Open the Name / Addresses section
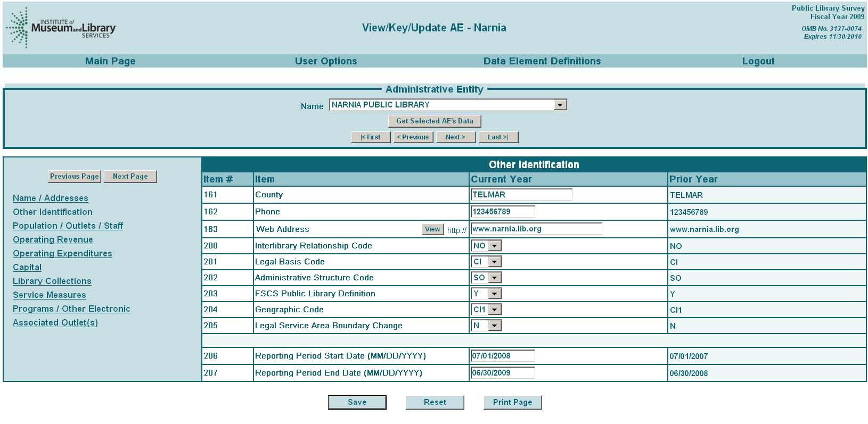The width and height of the screenshot is (868, 424). click(51, 198)
